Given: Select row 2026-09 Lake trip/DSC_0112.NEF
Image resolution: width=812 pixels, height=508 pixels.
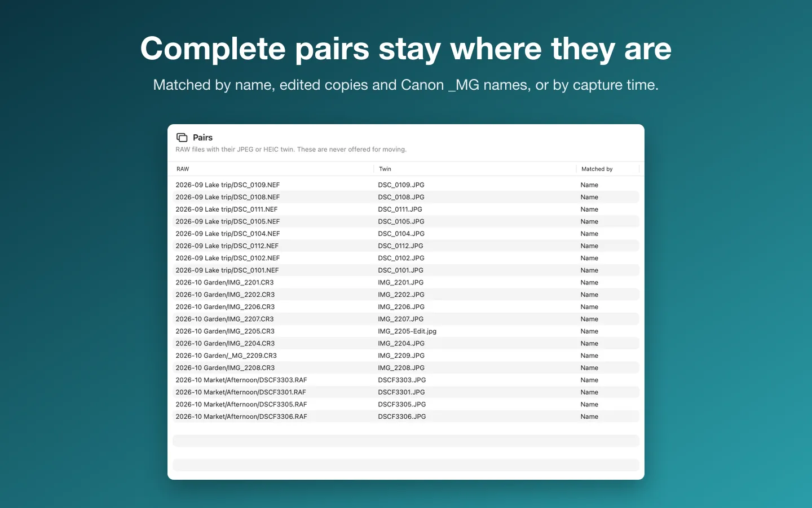Looking at the screenshot, I should click(x=406, y=246).
